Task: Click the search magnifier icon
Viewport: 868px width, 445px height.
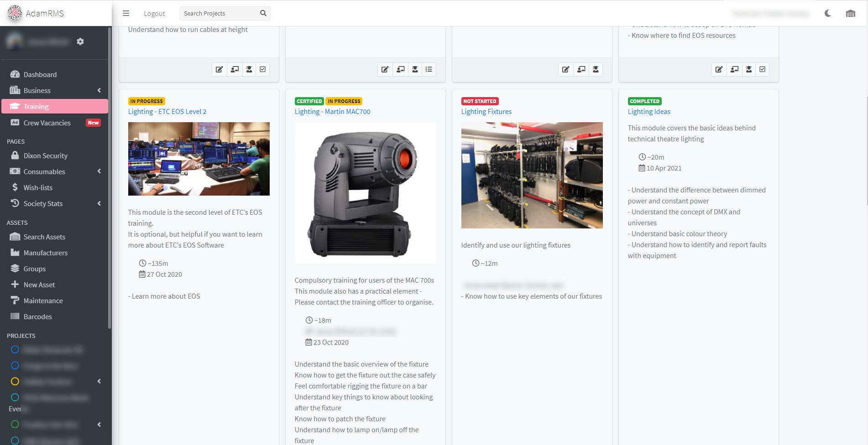Action: click(x=263, y=13)
